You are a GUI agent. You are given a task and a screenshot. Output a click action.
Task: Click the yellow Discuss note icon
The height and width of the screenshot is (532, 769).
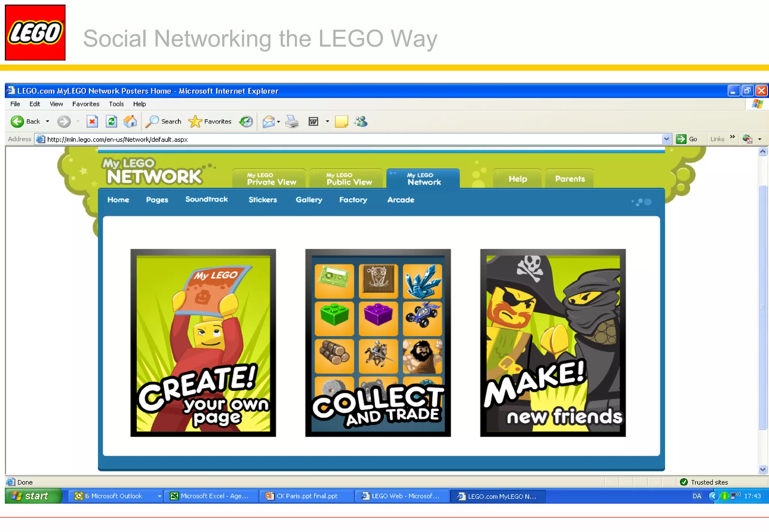341,122
